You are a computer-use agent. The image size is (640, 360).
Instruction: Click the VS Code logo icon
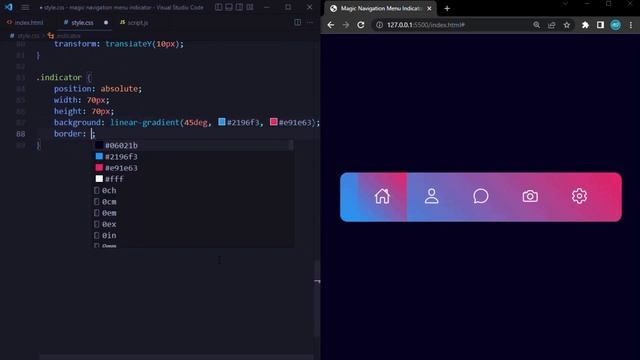click(x=9, y=7)
